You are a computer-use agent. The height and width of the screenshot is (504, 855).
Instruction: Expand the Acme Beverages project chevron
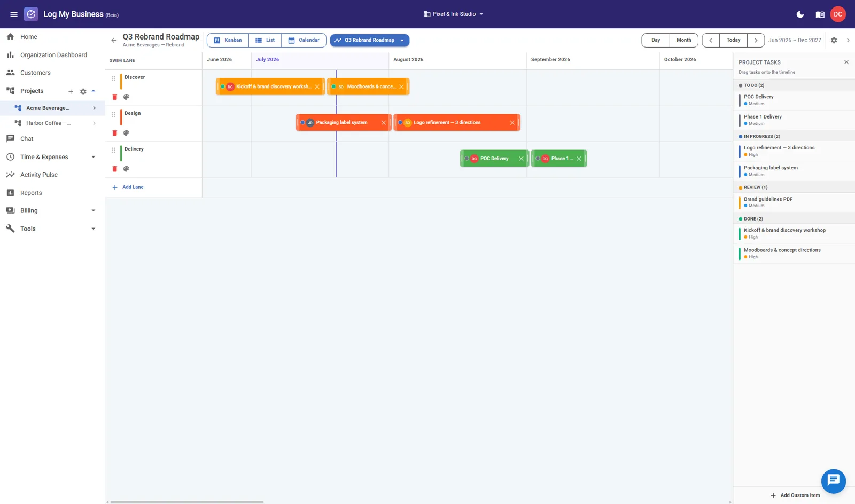click(x=95, y=108)
